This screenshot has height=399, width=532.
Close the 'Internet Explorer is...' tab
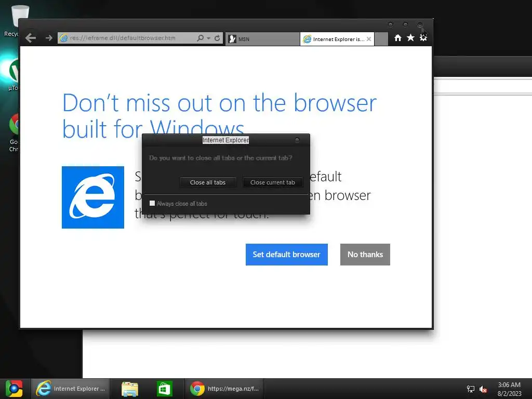[x=369, y=39]
